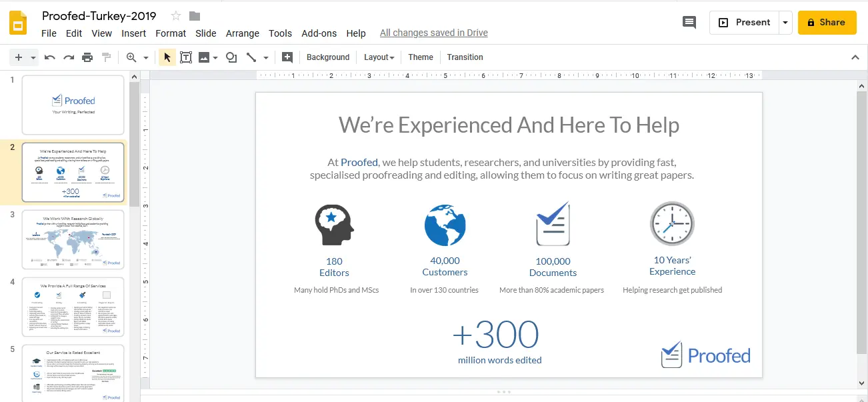Click the yellow Share button
Screen dimensions: 868x402
(827, 23)
